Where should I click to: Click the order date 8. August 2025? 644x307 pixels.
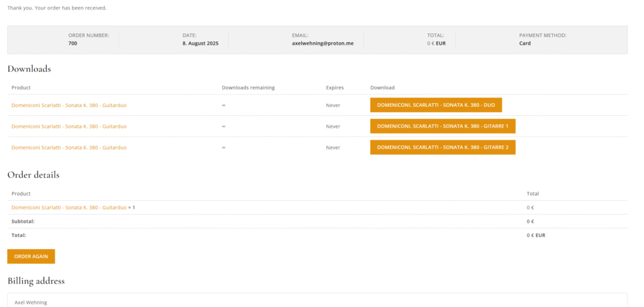tap(201, 43)
